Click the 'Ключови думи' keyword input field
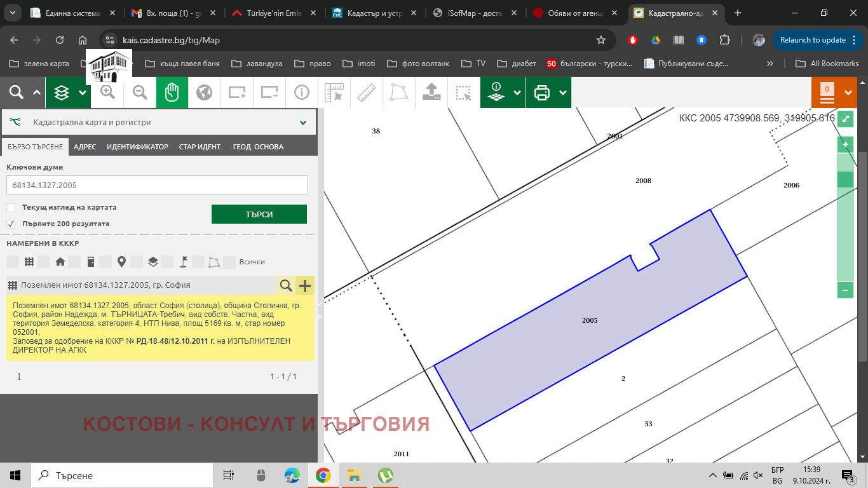The height and width of the screenshot is (488, 868). [x=157, y=186]
